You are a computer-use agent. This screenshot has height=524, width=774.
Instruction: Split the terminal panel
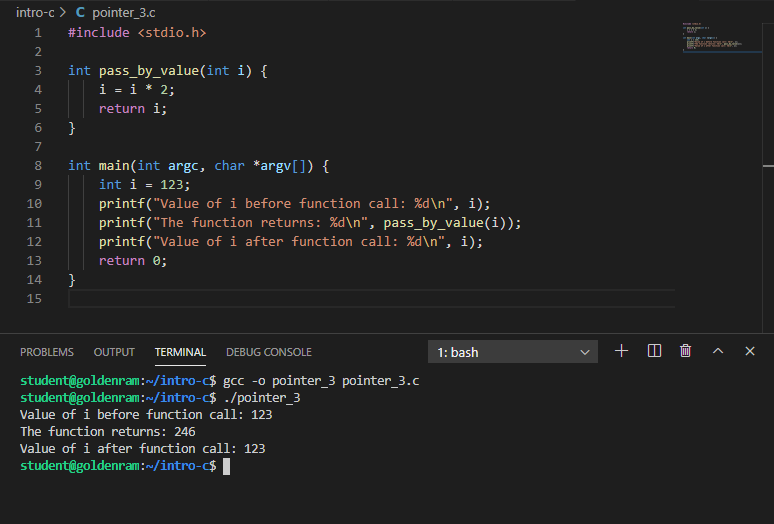(x=654, y=351)
